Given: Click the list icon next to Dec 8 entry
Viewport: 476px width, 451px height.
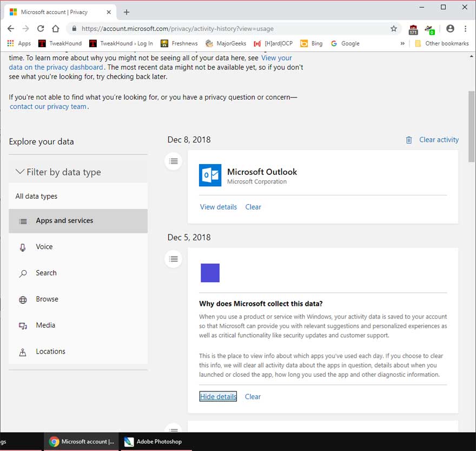Looking at the screenshot, I should click(173, 161).
